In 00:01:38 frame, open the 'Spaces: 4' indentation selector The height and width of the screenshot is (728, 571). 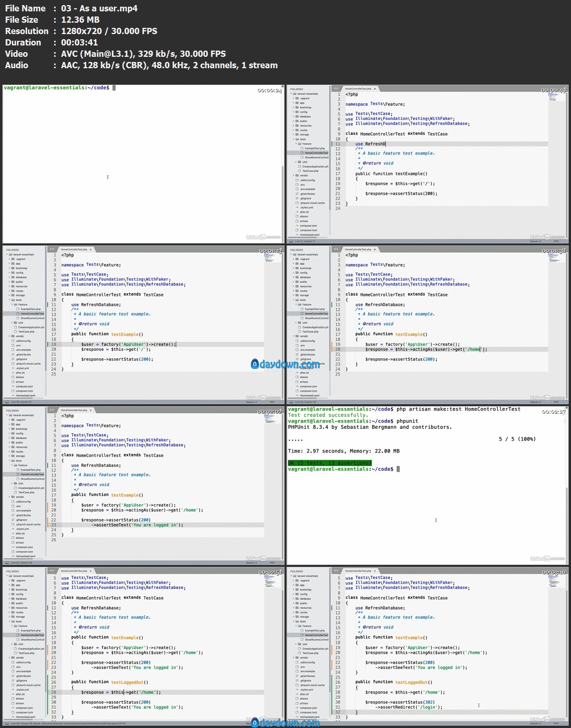pos(535,402)
